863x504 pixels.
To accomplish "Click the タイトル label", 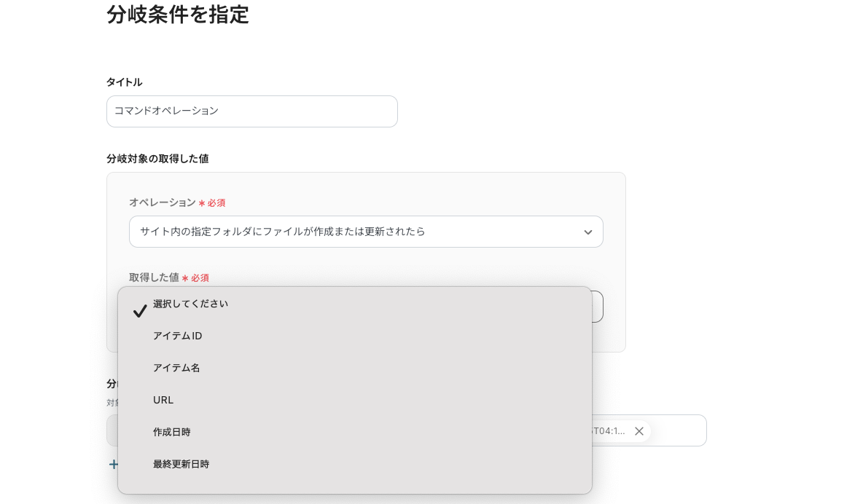I will click(x=125, y=82).
